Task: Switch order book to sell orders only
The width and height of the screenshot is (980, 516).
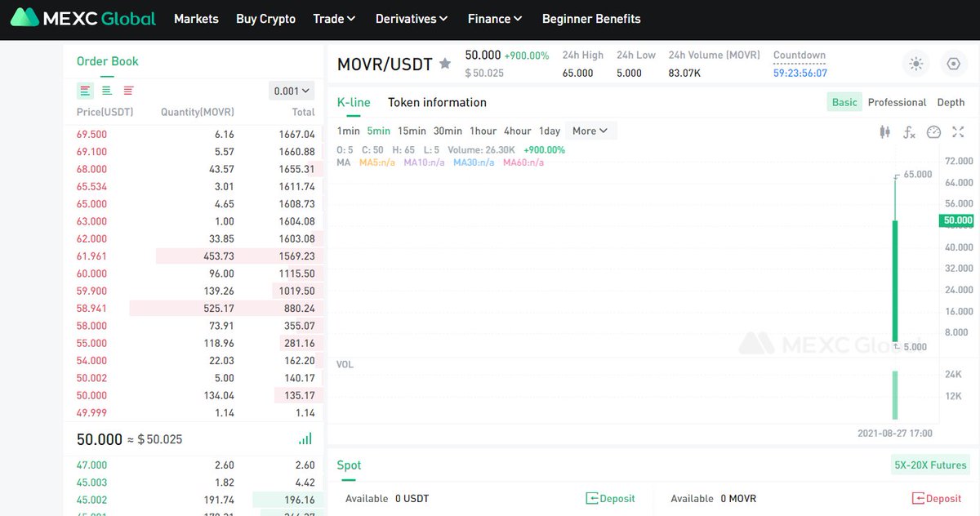Action: point(127,91)
